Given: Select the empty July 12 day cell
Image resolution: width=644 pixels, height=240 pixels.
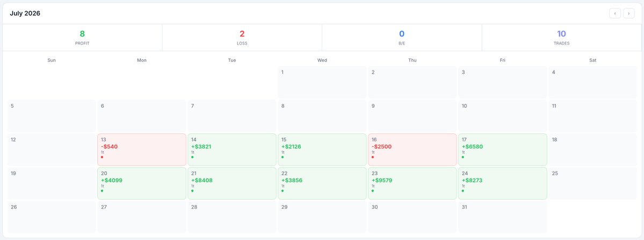Looking at the screenshot, I should [x=52, y=150].
